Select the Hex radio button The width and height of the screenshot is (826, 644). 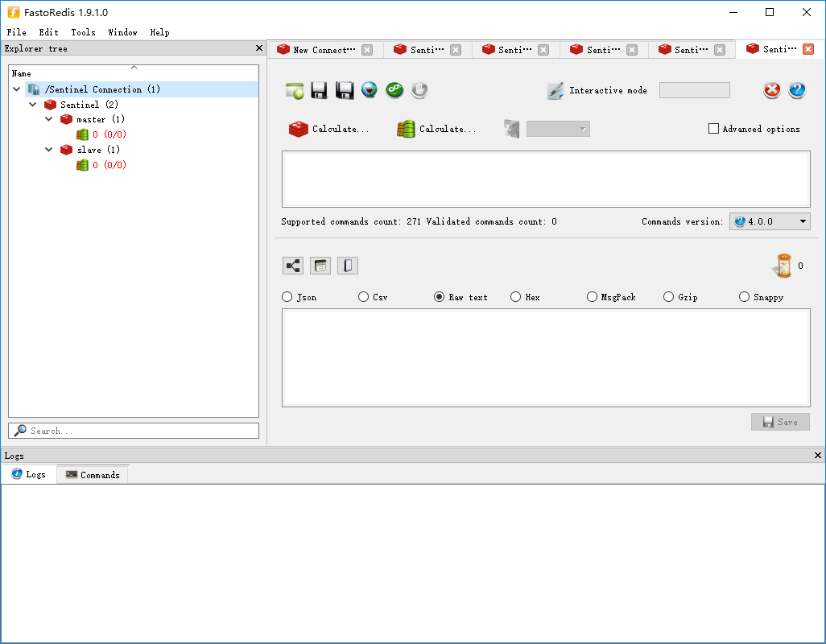point(516,297)
